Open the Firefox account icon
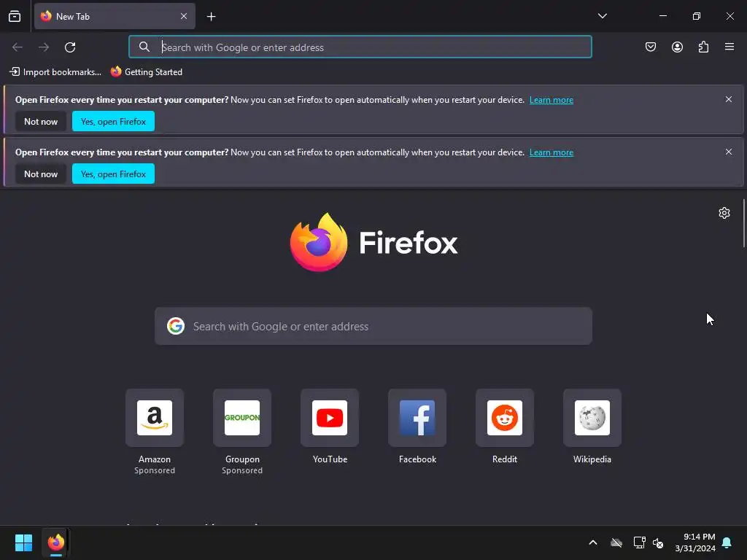 point(677,47)
